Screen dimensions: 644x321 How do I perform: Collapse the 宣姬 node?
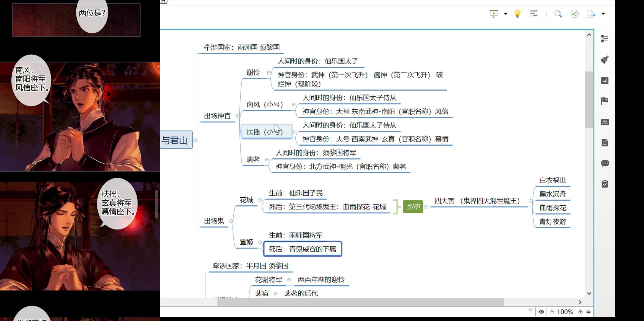click(260, 242)
